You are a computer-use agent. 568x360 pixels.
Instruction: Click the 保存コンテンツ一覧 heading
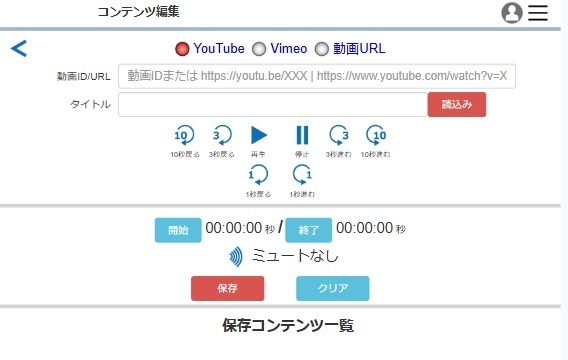pos(288,325)
